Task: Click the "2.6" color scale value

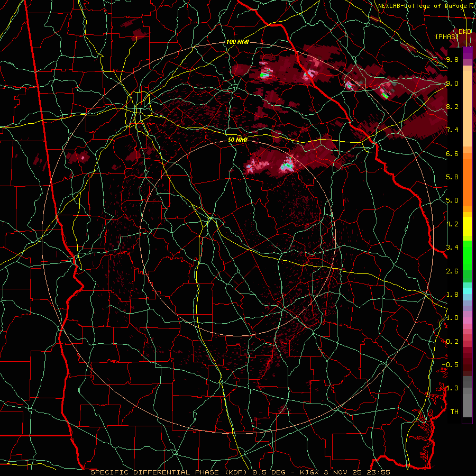Action: pos(452,271)
